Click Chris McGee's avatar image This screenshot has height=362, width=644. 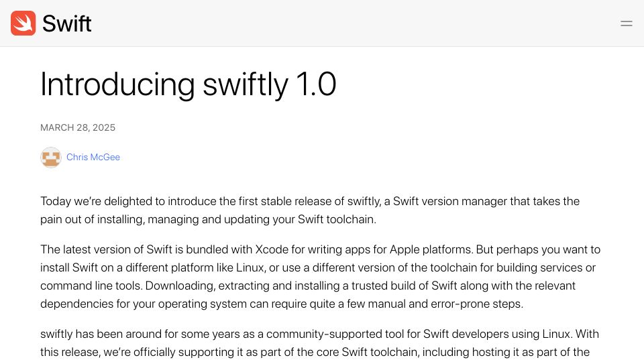[x=51, y=158]
